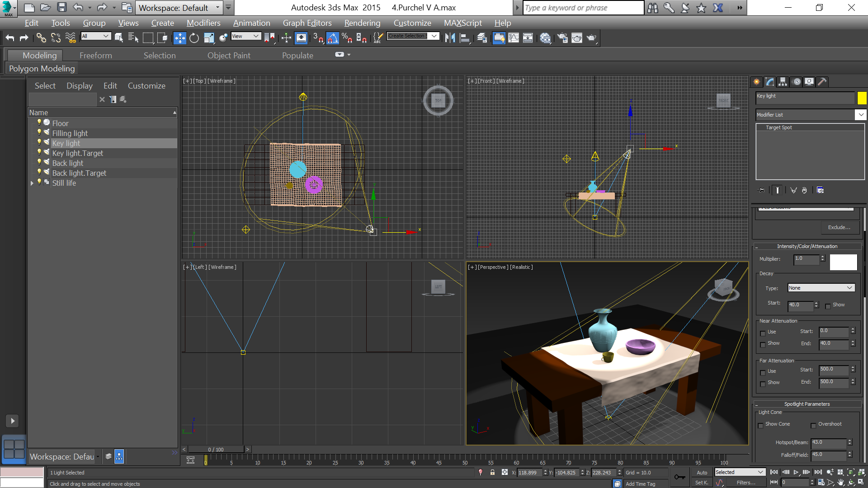Open the Motion command panel tab
868x488 pixels.
tap(797, 82)
